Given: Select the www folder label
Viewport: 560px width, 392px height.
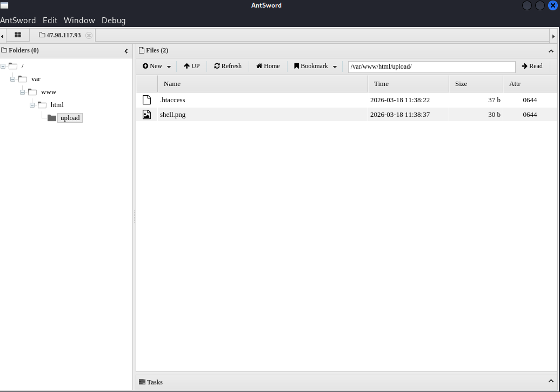Looking at the screenshot, I should click(49, 92).
